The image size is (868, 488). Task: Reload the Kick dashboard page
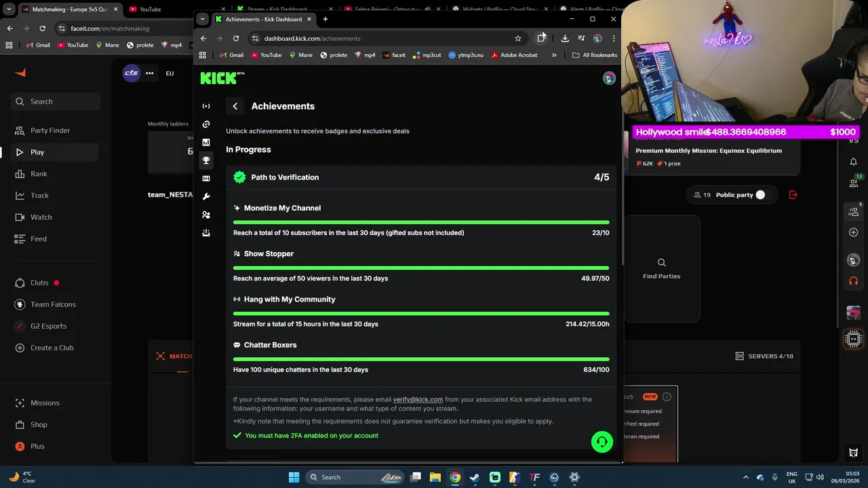(x=236, y=39)
